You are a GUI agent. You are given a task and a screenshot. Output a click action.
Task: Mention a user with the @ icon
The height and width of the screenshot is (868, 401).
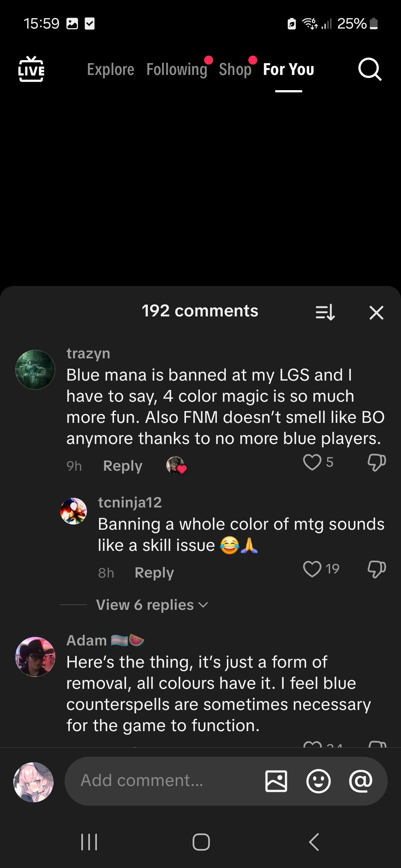pyautogui.click(x=361, y=781)
